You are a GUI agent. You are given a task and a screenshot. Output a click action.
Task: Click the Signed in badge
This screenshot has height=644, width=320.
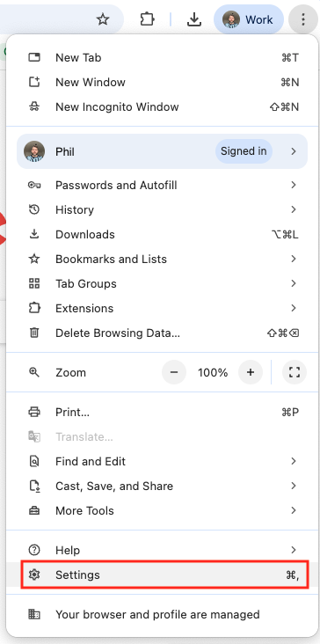(244, 151)
